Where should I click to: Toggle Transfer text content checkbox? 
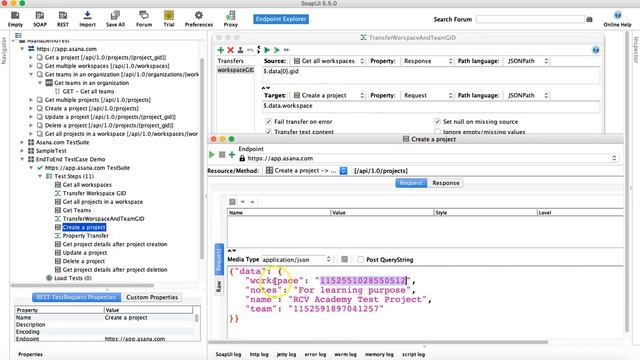coord(268,131)
